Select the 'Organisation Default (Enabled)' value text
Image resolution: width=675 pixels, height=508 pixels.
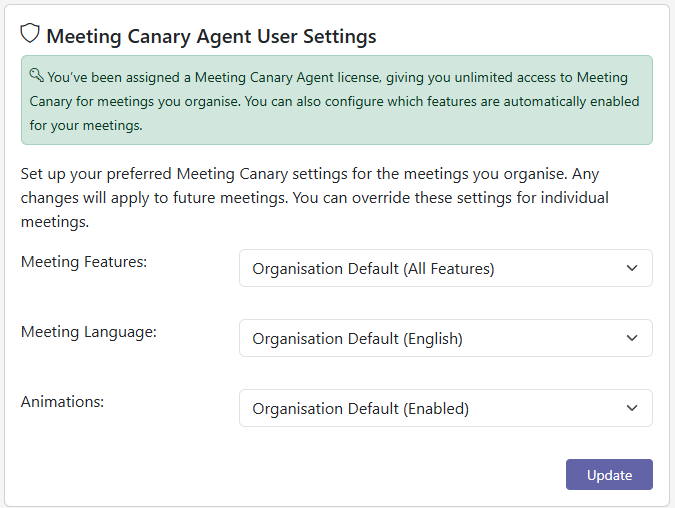coord(360,408)
